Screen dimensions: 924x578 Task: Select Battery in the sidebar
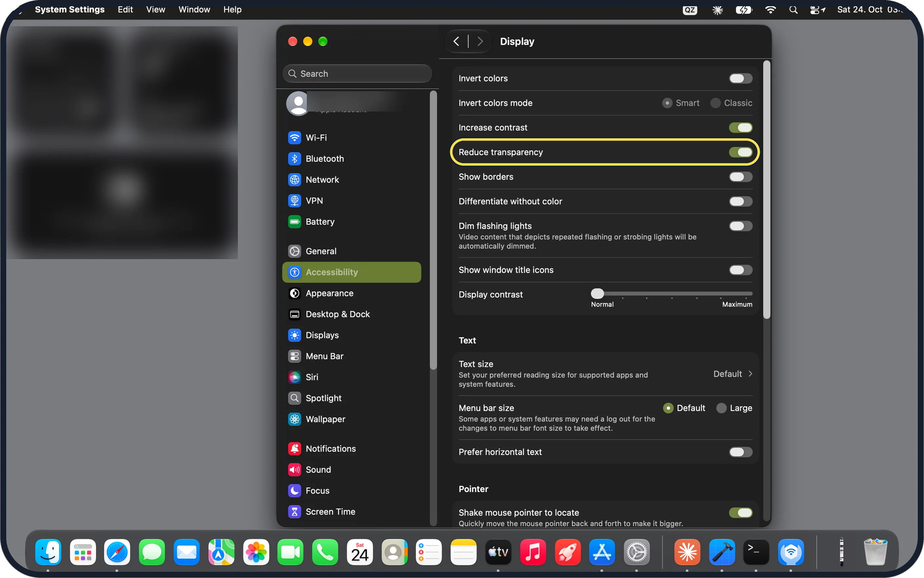pos(351,222)
